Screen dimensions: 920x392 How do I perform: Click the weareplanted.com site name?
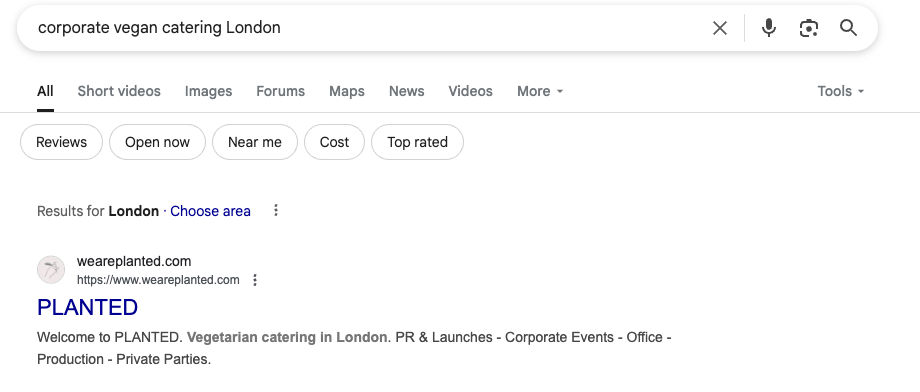134,261
